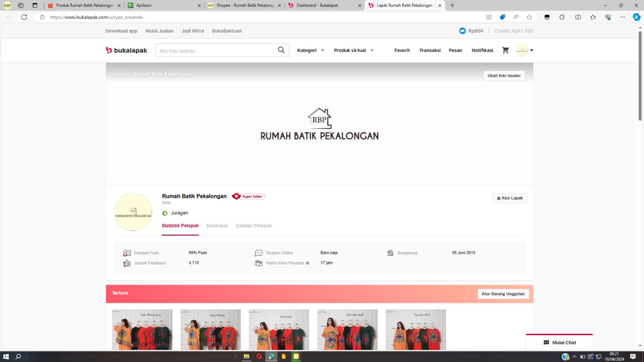Click the Terakhir Online chat bubble icon

click(x=258, y=253)
